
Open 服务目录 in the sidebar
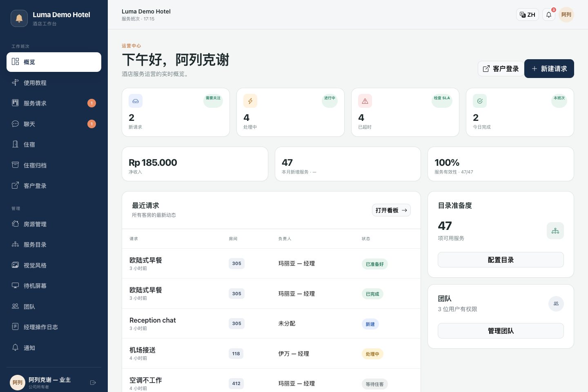click(54, 245)
